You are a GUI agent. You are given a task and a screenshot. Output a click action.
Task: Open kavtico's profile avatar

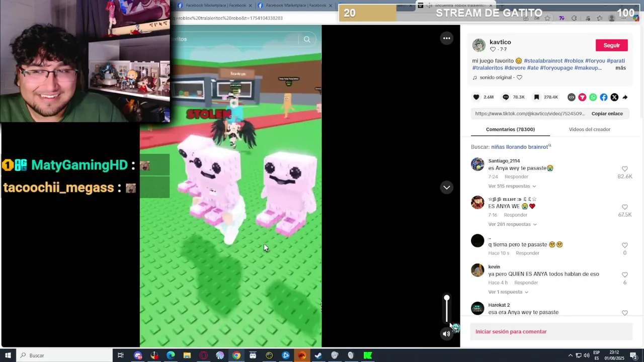coord(479,45)
